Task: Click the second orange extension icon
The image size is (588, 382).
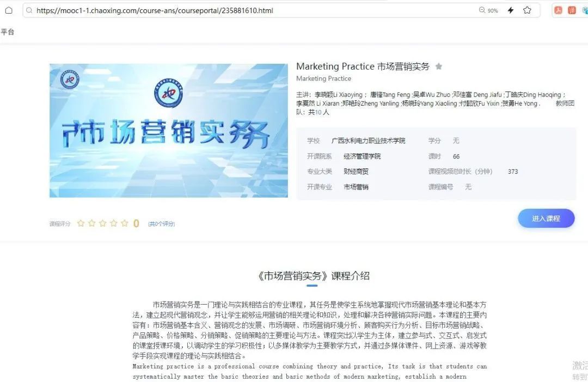Action: pyautogui.click(x=572, y=10)
